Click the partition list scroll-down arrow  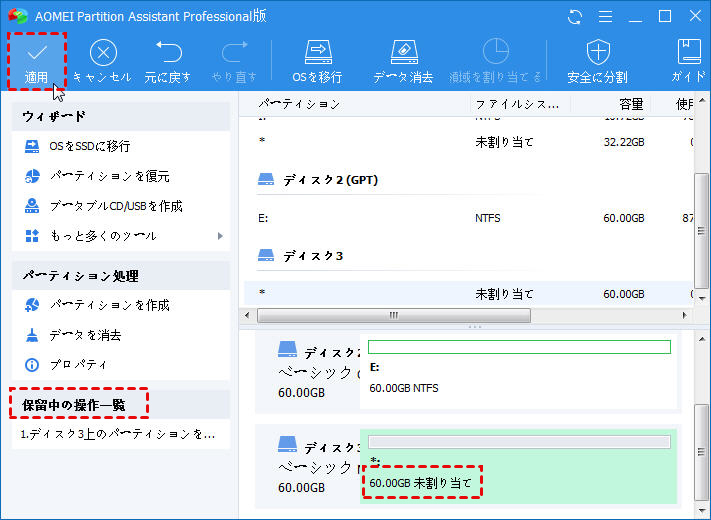[x=702, y=298]
